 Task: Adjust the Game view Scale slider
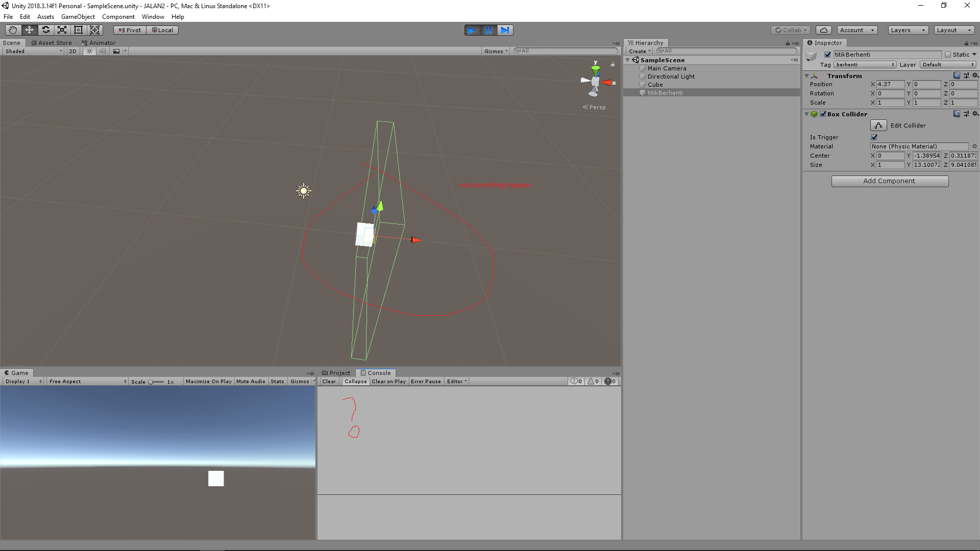pos(156,382)
